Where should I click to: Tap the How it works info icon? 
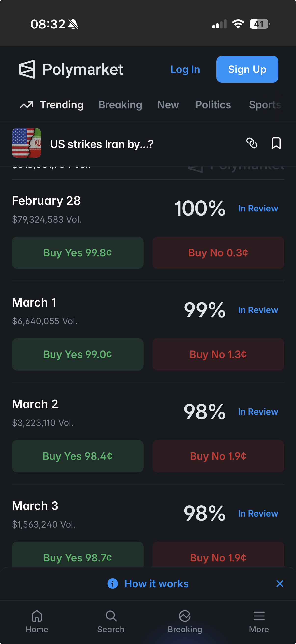point(113,584)
